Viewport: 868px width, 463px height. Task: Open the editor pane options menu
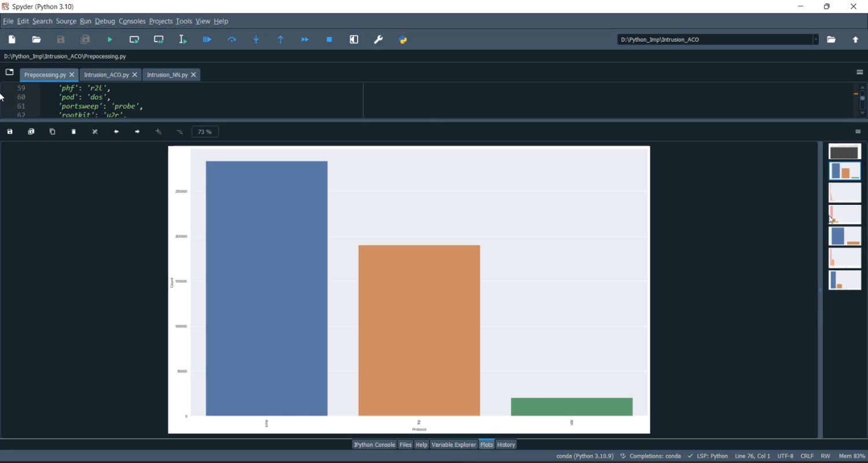tap(860, 72)
